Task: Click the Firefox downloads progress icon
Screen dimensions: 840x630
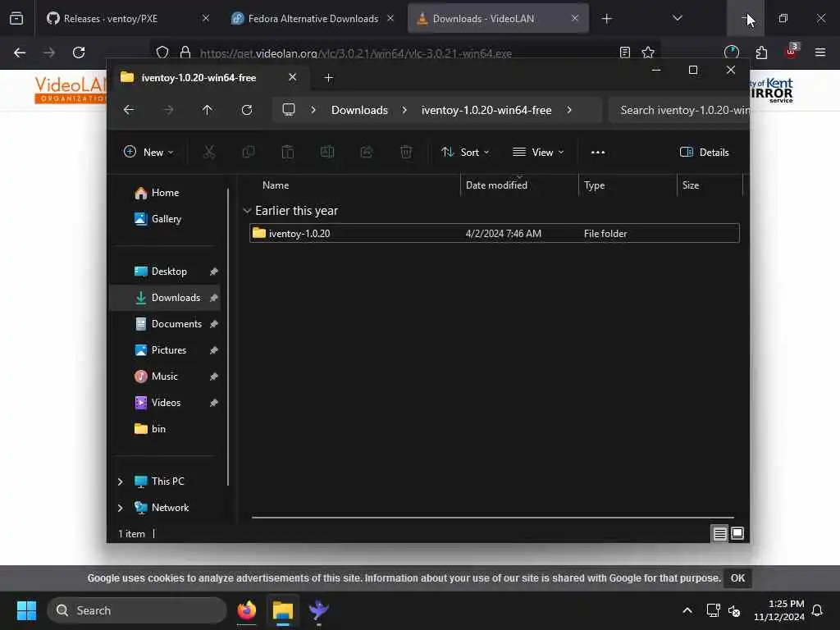Action: (731, 52)
